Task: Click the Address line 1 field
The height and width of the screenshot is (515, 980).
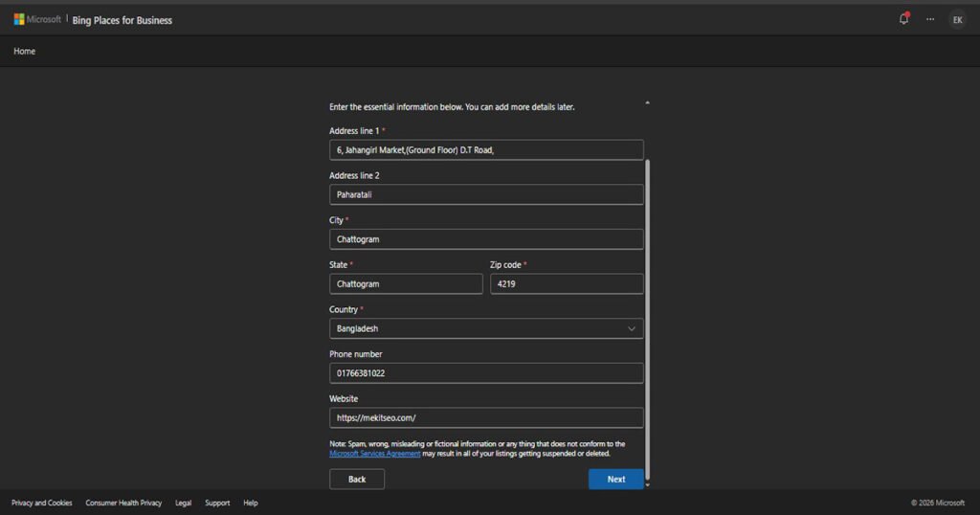Action: [486, 150]
